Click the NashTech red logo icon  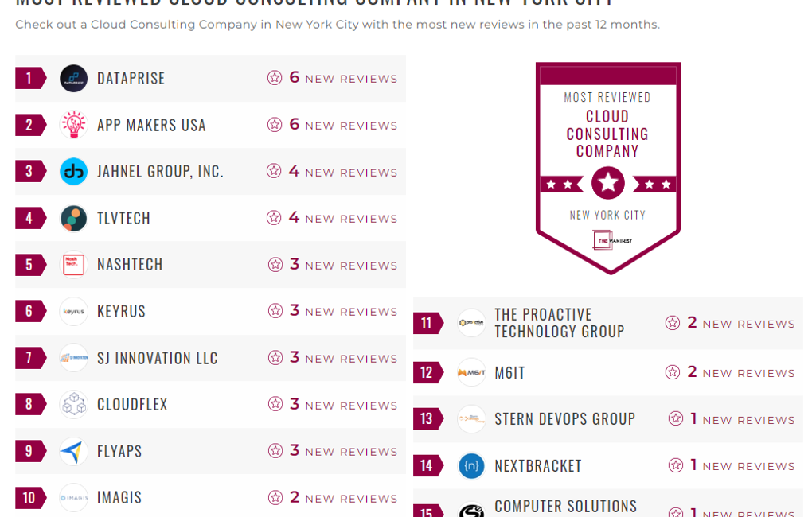[73, 265]
